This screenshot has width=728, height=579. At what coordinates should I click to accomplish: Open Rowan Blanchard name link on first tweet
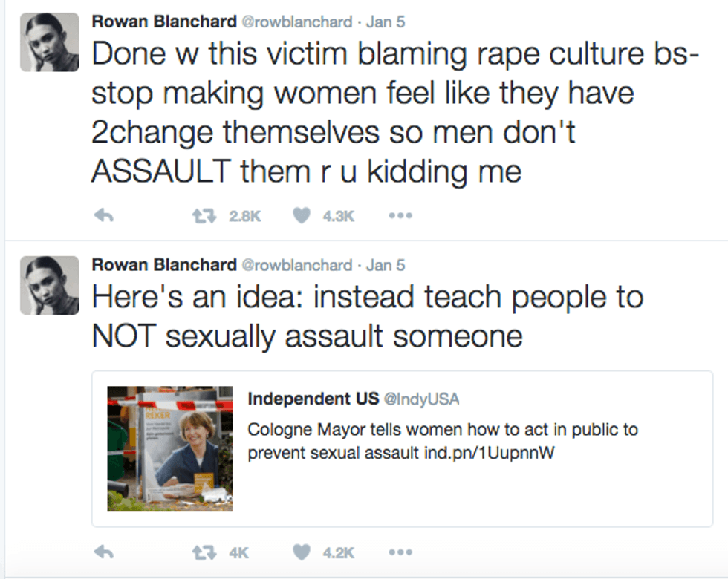[164, 22]
